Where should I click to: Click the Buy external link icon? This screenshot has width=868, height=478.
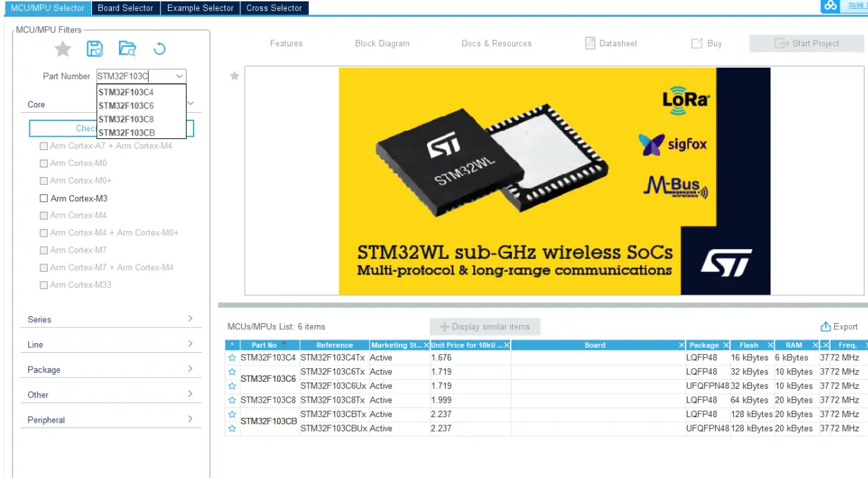(697, 43)
